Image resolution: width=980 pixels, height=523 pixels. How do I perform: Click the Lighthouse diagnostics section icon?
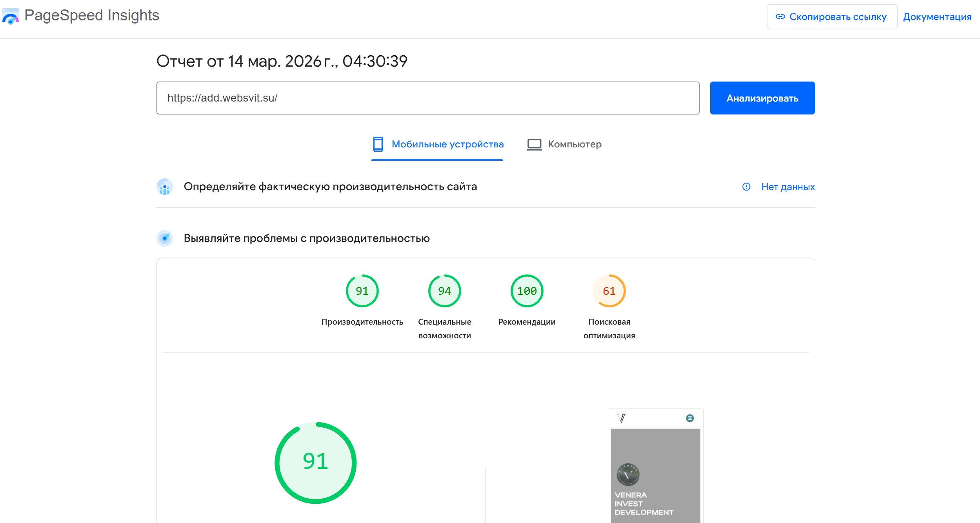[165, 238]
